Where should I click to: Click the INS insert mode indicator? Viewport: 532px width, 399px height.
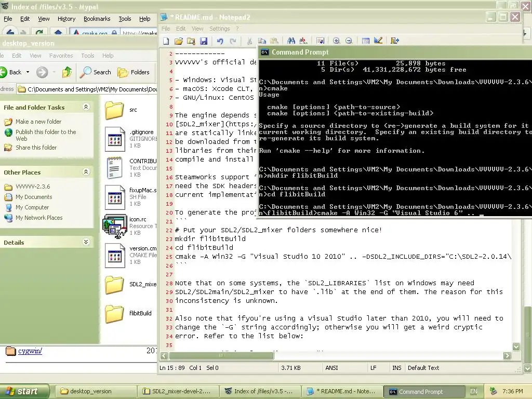(x=396, y=368)
